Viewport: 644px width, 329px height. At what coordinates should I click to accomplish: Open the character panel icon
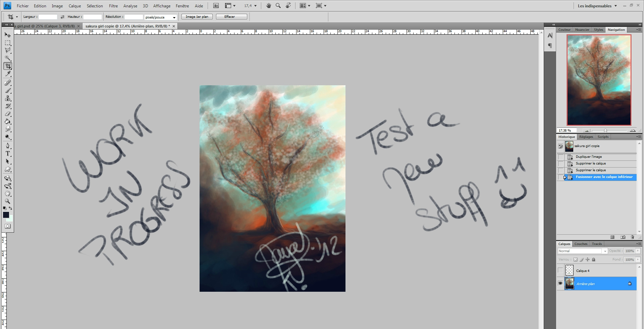[550, 36]
